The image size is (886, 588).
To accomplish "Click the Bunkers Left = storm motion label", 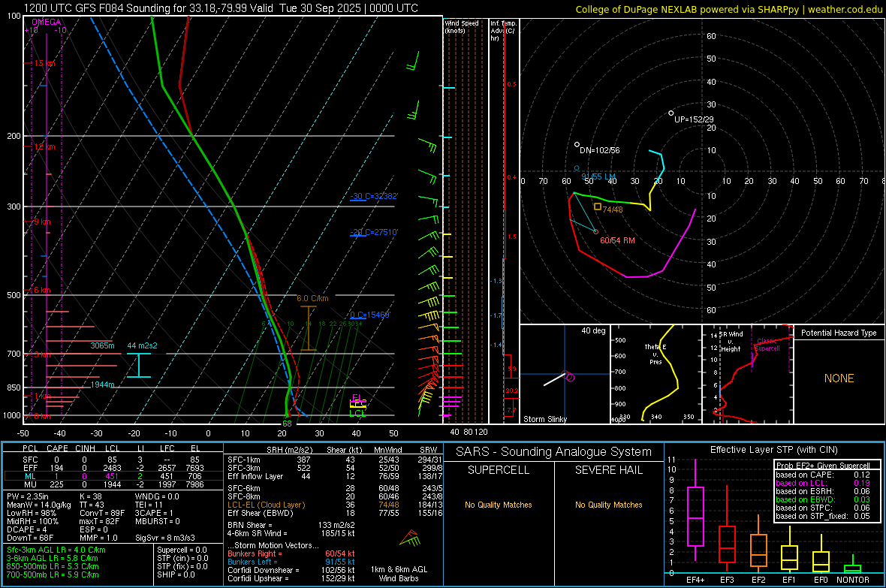I will (x=252, y=562).
